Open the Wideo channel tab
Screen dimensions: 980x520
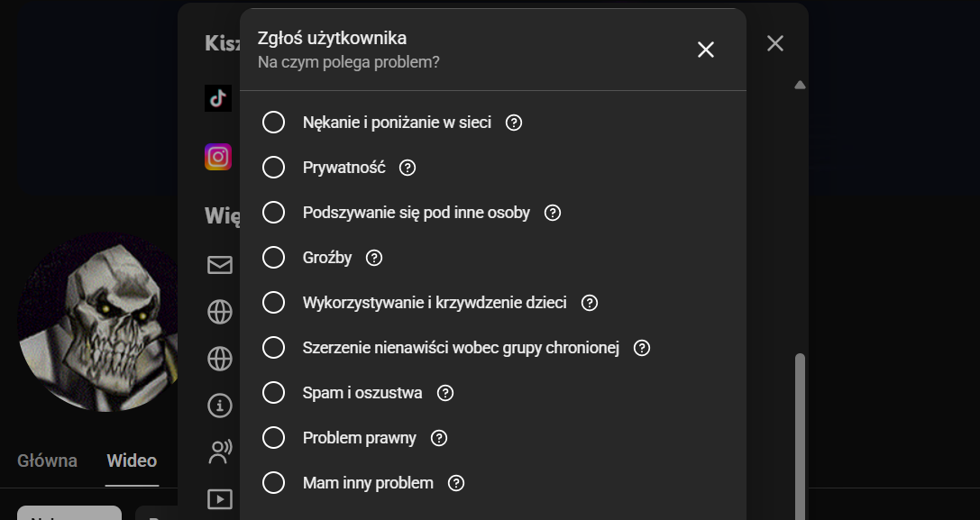tap(132, 461)
